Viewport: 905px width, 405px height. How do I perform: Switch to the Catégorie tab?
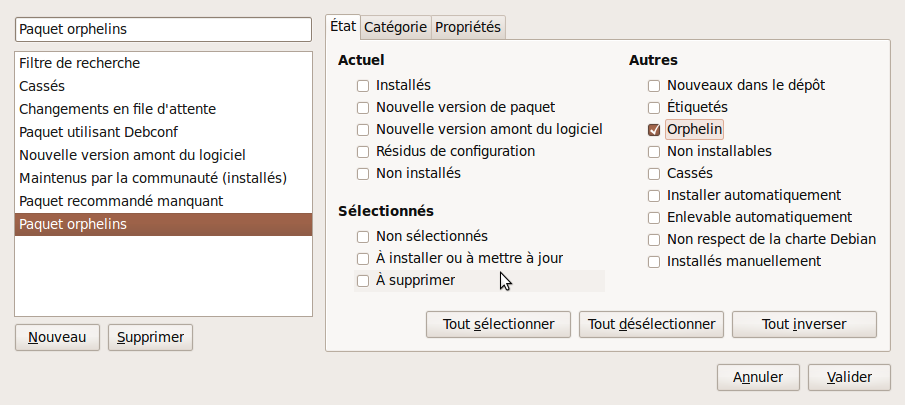pos(395,27)
